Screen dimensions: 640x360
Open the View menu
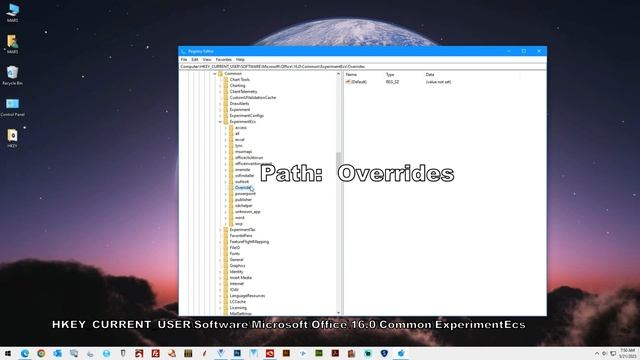coord(207,60)
